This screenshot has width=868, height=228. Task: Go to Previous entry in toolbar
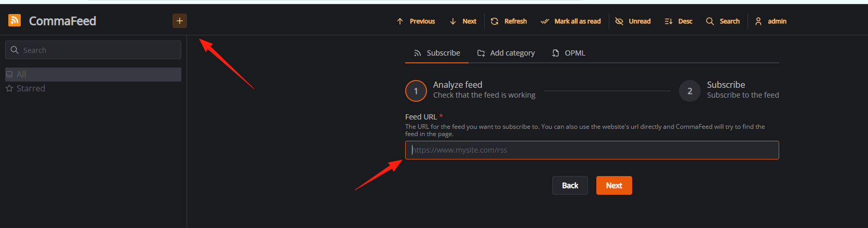416,21
